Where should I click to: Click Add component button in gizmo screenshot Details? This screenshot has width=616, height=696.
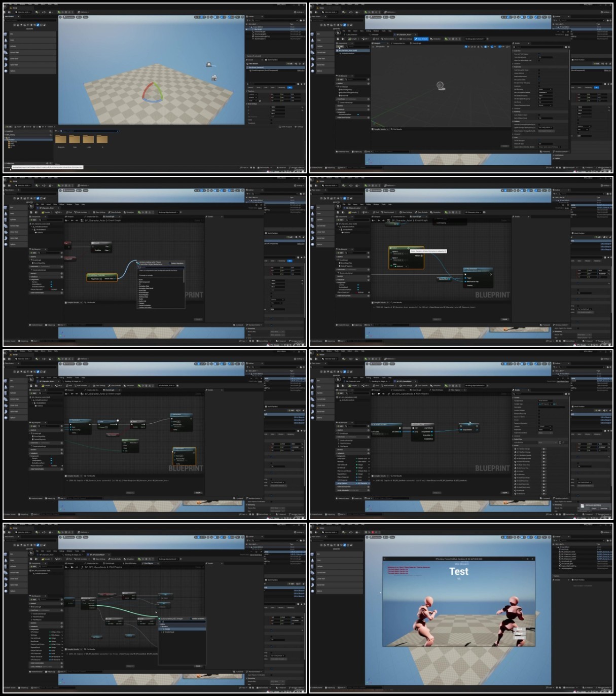(289, 63)
